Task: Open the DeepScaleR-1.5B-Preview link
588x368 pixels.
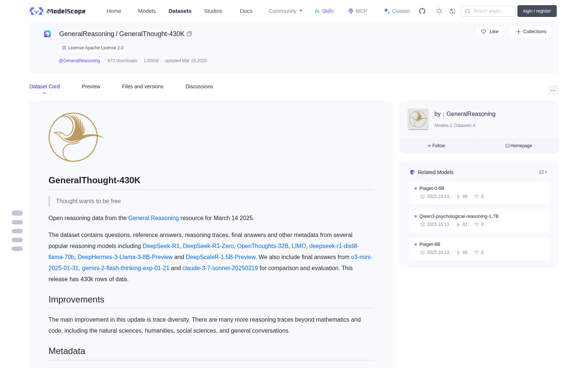Action: [x=220, y=257]
